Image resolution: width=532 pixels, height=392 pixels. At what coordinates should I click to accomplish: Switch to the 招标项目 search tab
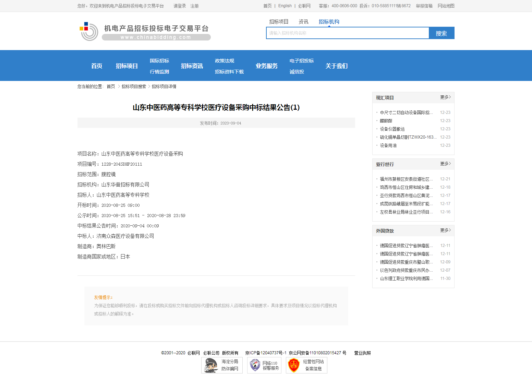tap(278, 21)
